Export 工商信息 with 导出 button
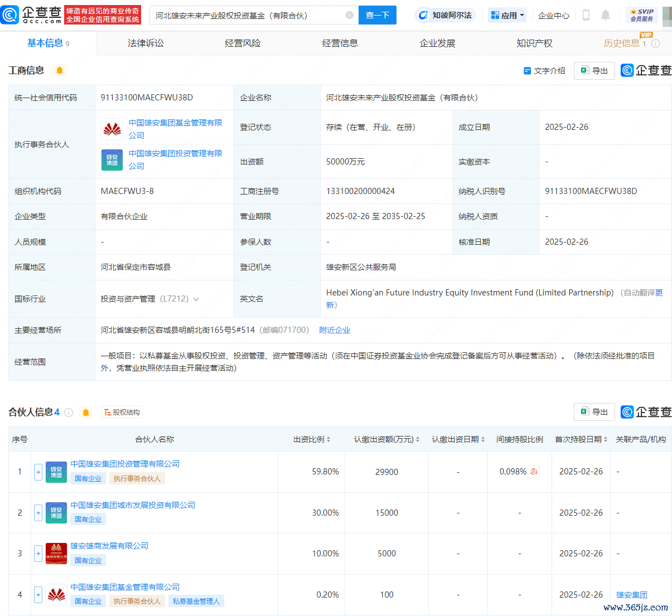This screenshot has width=672, height=616. click(594, 70)
